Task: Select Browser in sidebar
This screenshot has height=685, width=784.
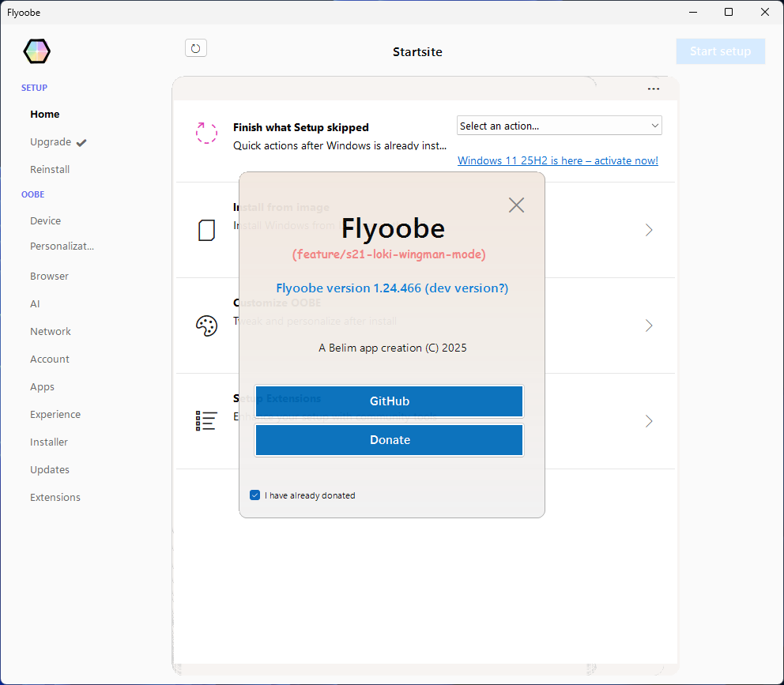Action: click(49, 276)
